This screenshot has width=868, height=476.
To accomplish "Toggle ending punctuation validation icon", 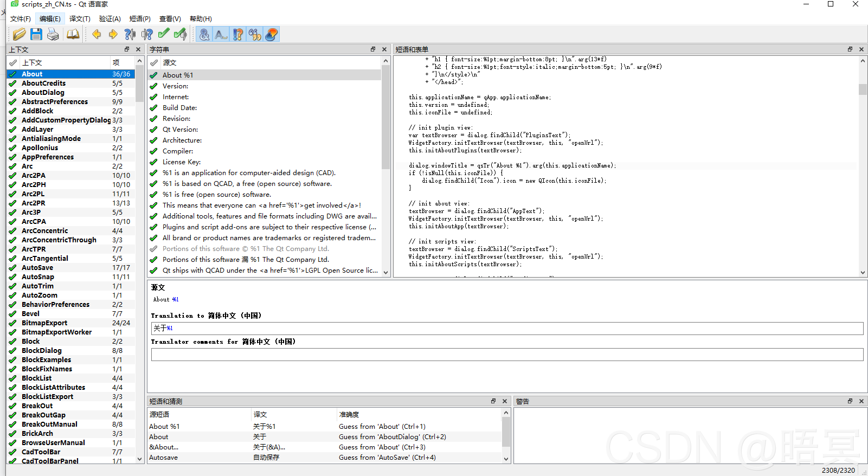I will [x=238, y=34].
